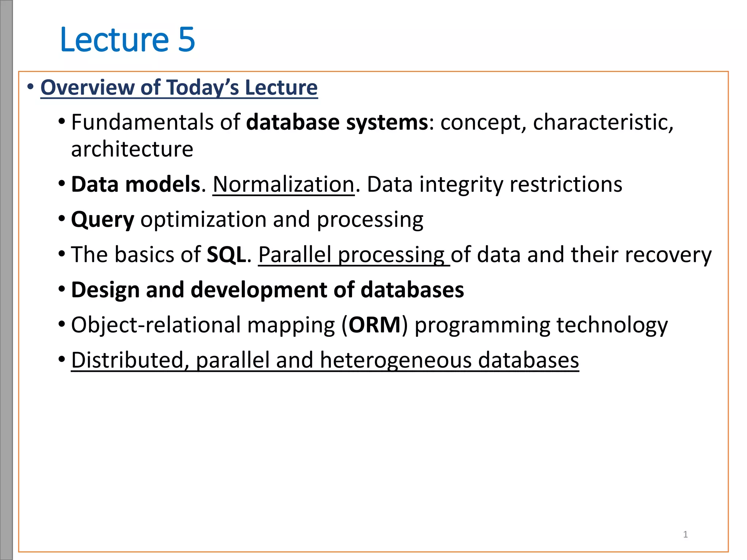Viewport: 747px width, 560px height.
Task: Click the Lecture 5 title
Action: click(127, 39)
